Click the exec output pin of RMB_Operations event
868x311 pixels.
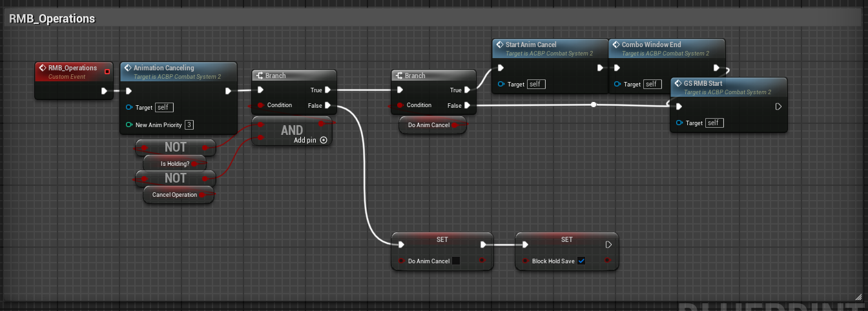pyautogui.click(x=104, y=91)
